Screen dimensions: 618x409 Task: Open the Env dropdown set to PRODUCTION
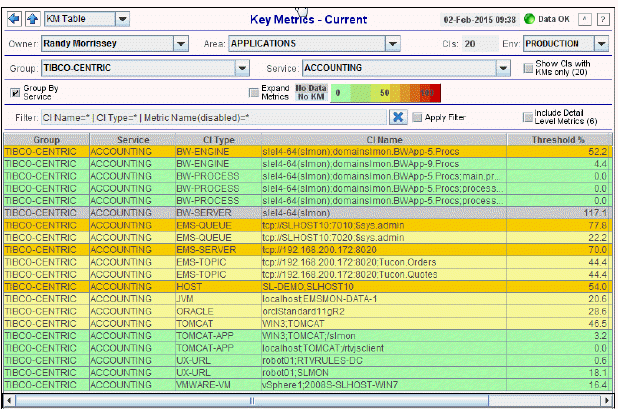(601, 44)
